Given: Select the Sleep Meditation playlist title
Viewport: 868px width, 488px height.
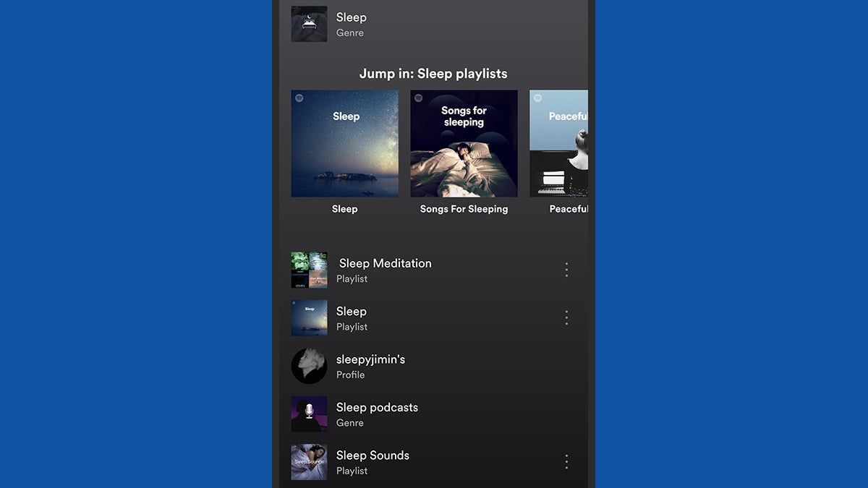Looking at the screenshot, I should (385, 263).
